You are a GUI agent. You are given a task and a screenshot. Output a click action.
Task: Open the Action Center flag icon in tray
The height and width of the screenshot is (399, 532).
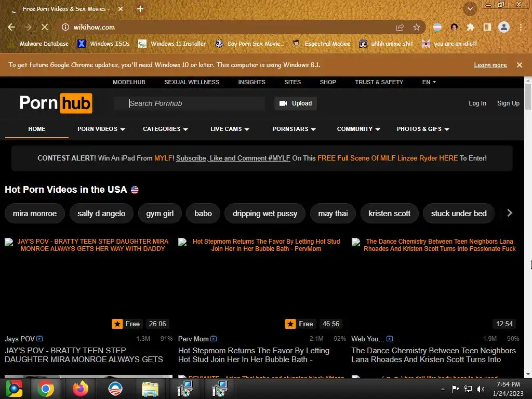point(455,389)
